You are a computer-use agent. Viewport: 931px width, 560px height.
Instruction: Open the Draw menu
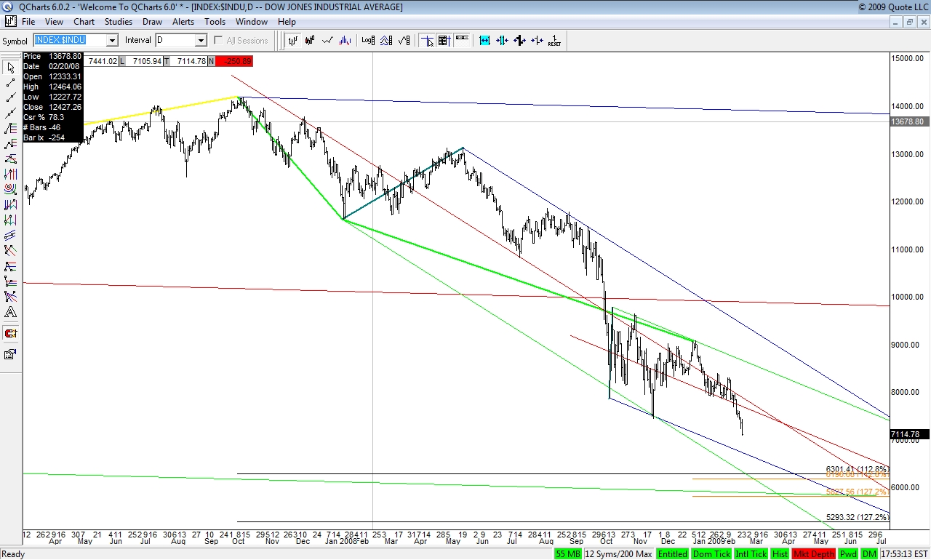click(152, 22)
